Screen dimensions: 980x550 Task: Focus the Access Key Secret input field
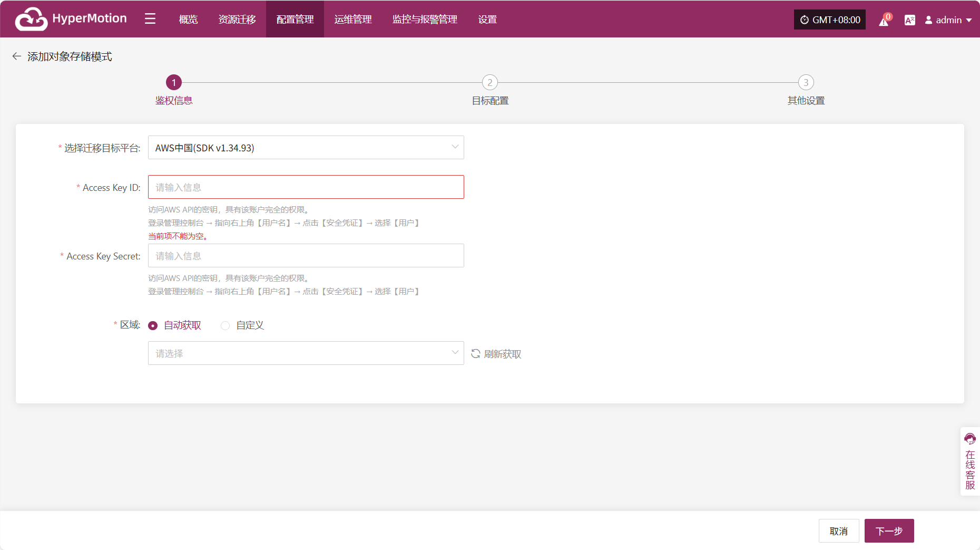click(306, 256)
